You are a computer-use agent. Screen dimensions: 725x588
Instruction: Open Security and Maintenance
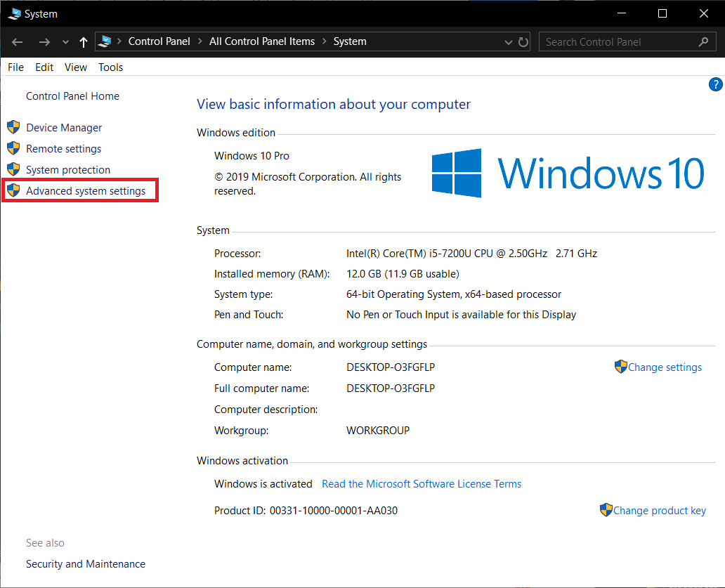coord(85,563)
